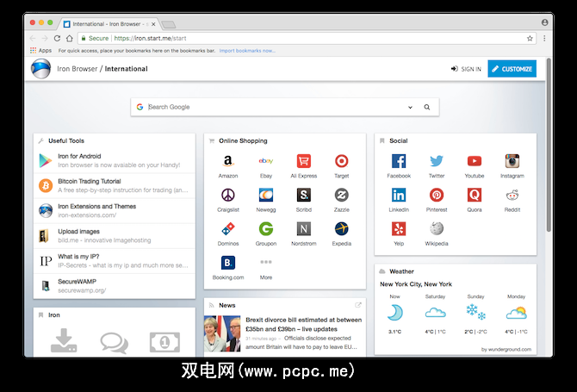Open external link icon in News widget

point(358,305)
